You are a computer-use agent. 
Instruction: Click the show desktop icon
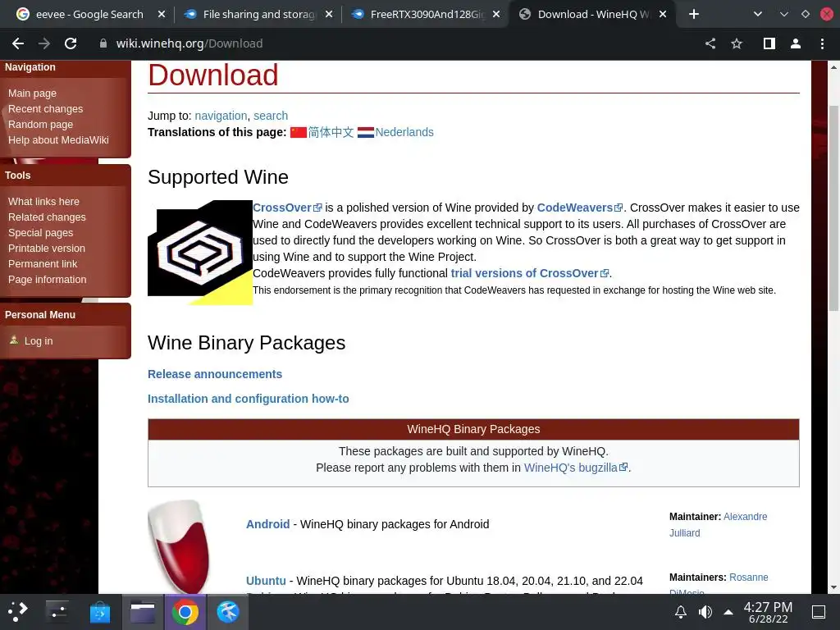[x=819, y=612]
